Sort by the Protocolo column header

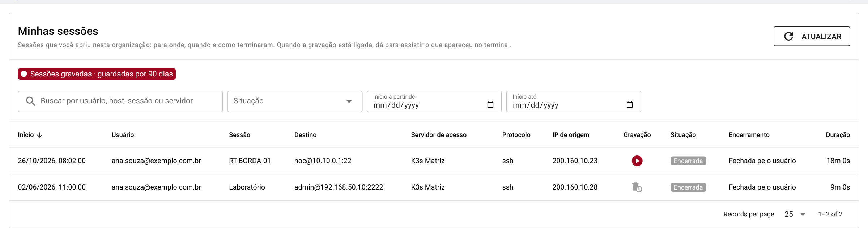516,135
